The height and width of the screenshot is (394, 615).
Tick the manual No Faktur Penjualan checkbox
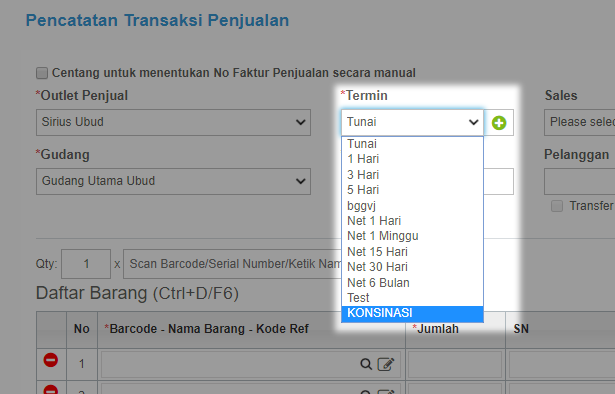pyautogui.click(x=42, y=73)
